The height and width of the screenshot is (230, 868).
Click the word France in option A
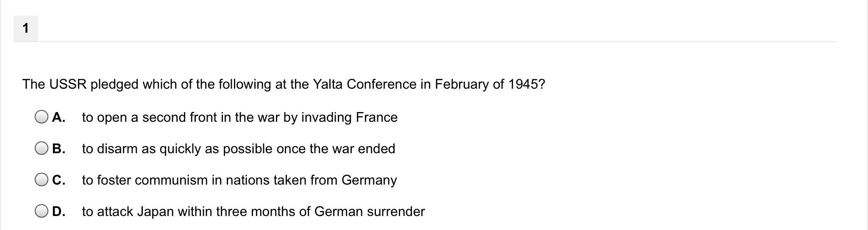coord(377,118)
